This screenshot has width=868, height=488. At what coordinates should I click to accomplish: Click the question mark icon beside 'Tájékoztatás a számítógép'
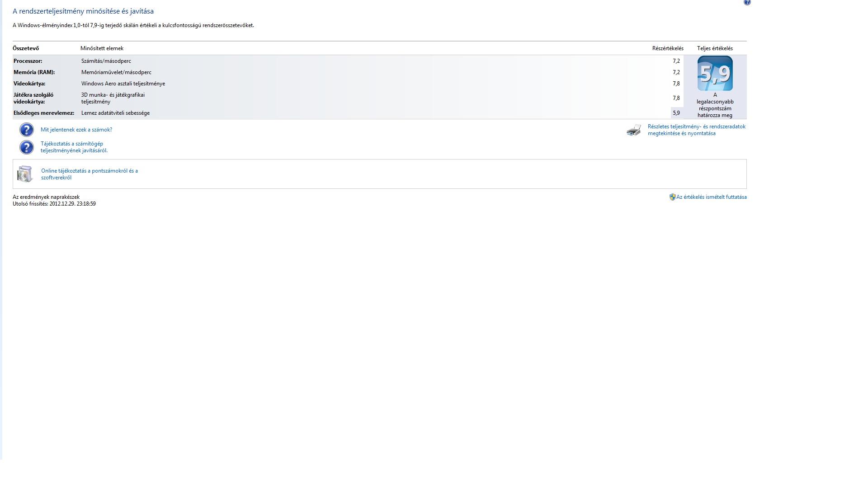[27, 147]
